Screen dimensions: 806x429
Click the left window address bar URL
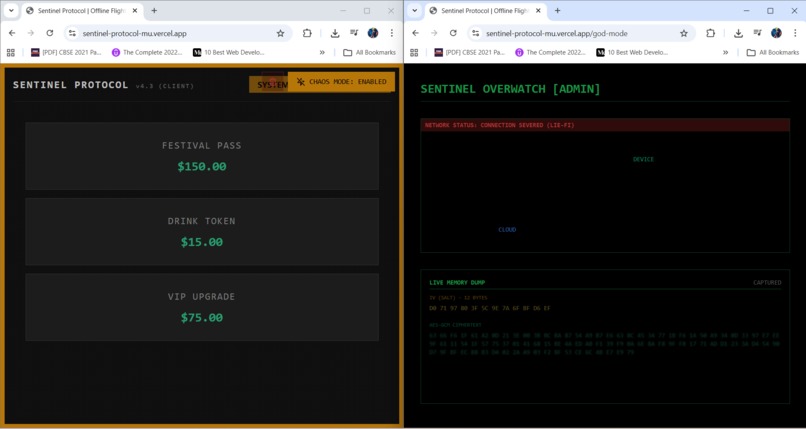(x=135, y=33)
